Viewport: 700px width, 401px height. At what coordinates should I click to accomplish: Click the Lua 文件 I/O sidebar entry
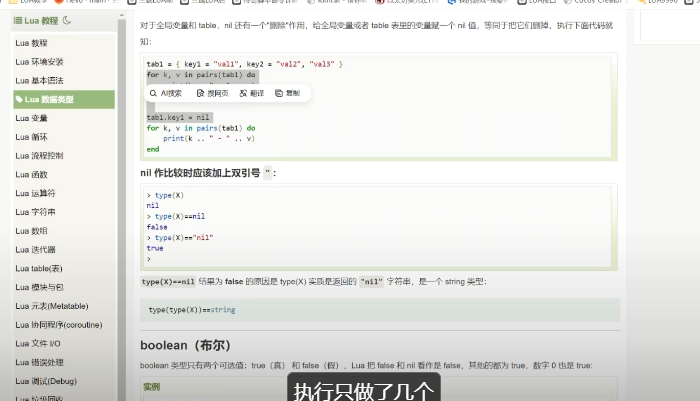pos(37,343)
